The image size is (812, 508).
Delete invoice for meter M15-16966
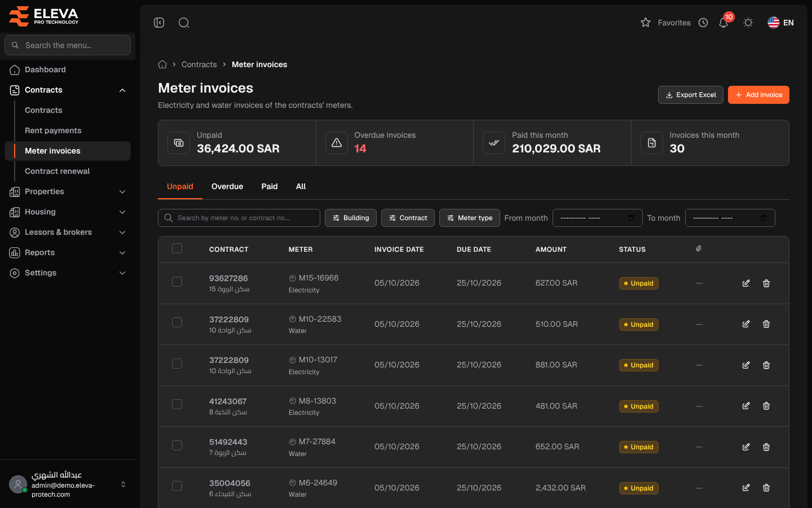766,283
